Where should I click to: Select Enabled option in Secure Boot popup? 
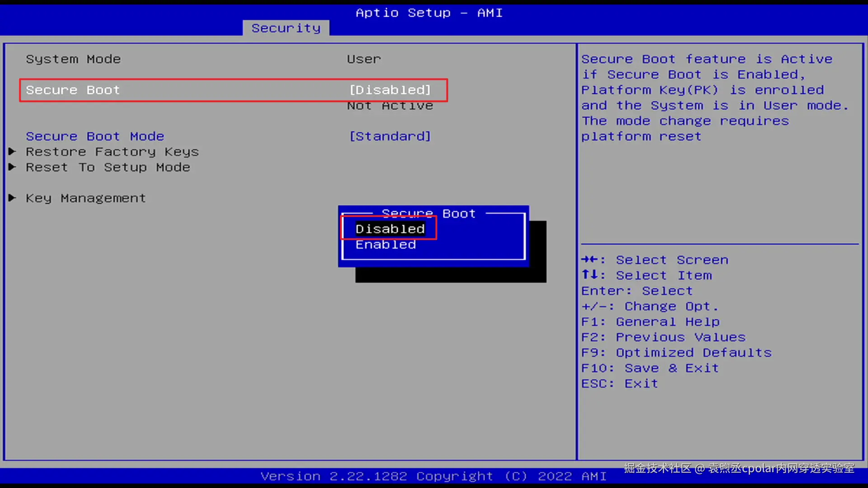pyautogui.click(x=385, y=244)
